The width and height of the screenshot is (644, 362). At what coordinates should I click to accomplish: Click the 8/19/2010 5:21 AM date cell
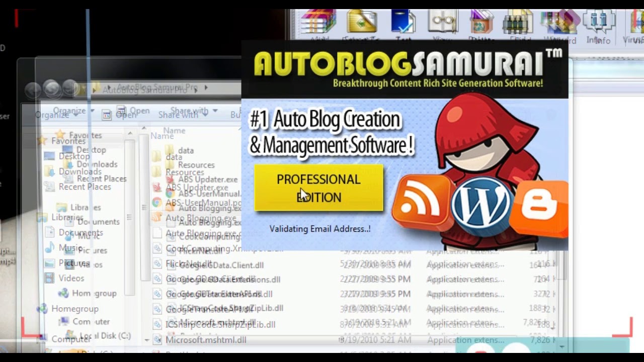(375, 340)
